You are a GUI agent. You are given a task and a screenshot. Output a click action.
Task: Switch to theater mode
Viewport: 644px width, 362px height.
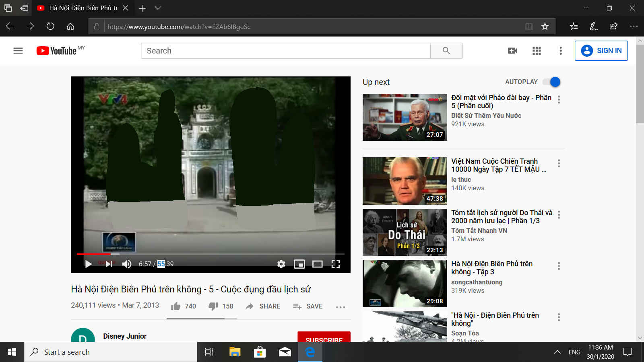pos(318,264)
